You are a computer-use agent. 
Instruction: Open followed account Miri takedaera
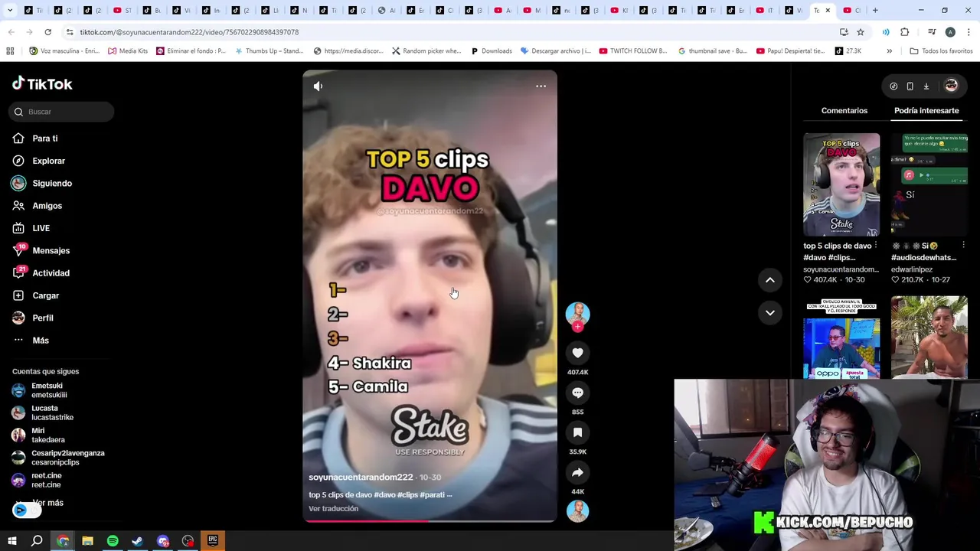(x=47, y=435)
